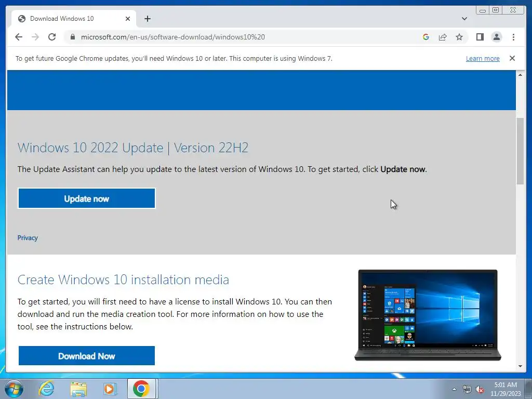
Task: Click scrollbar down arrow
Action: tap(520, 366)
